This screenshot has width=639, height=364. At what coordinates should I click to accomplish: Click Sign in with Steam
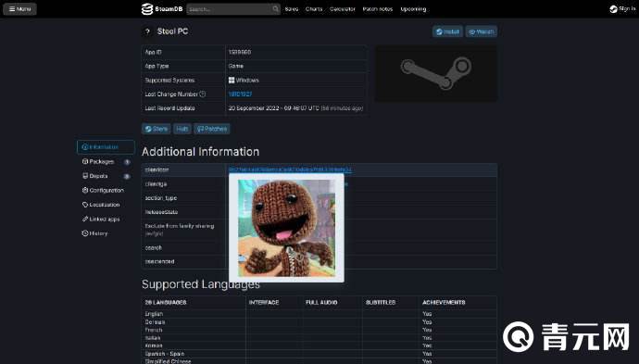(x=622, y=9)
